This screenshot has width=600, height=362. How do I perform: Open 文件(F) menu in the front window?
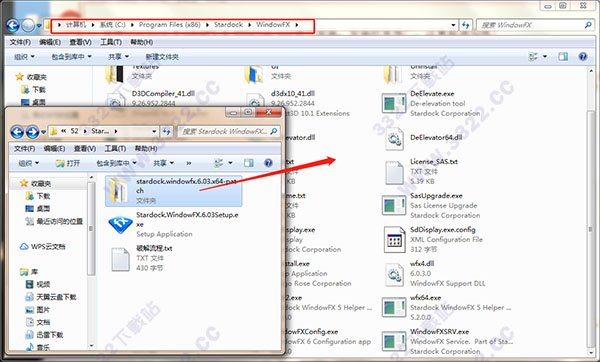pyautogui.click(x=24, y=148)
